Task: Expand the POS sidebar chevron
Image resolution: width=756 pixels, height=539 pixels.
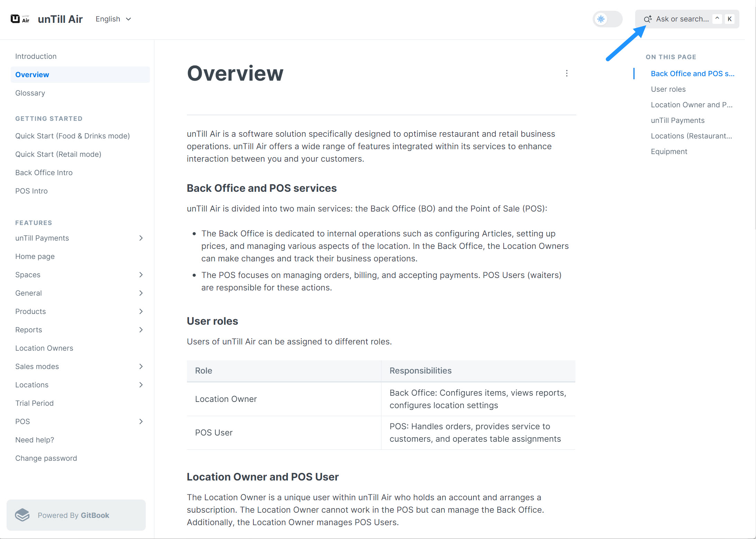Action: (x=141, y=422)
